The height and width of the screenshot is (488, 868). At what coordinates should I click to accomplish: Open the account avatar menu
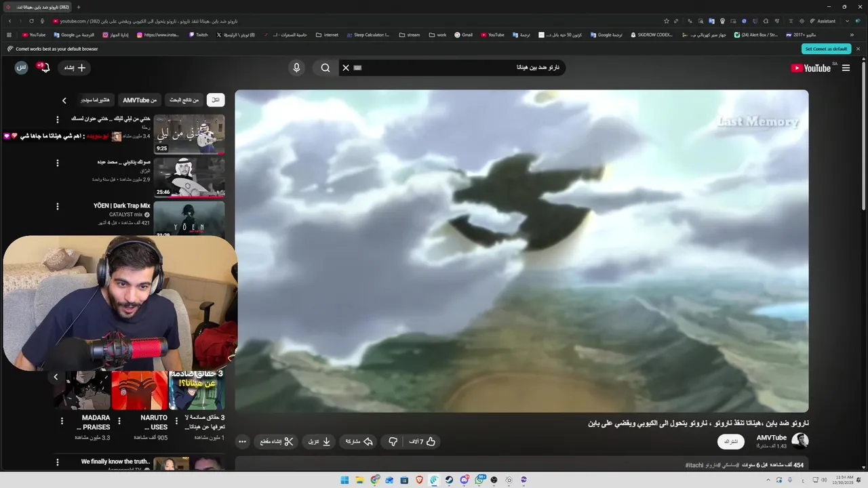22,68
